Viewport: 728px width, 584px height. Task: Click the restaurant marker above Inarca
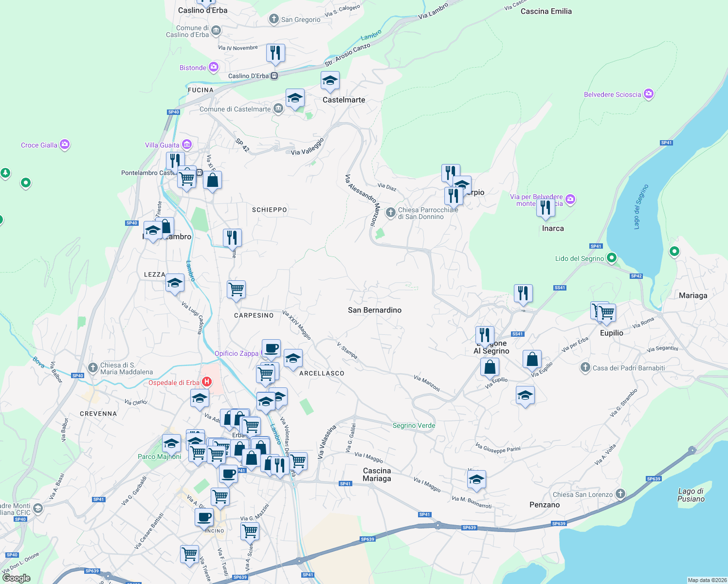(x=545, y=208)
